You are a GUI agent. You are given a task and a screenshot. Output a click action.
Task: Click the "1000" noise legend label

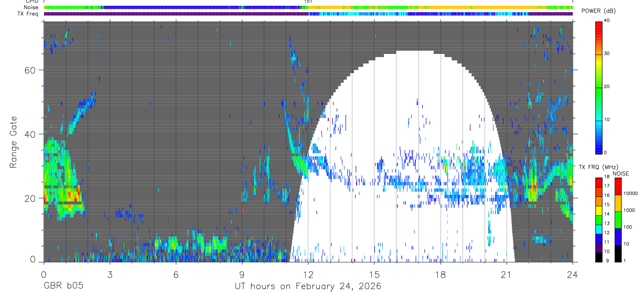(629, 211)
